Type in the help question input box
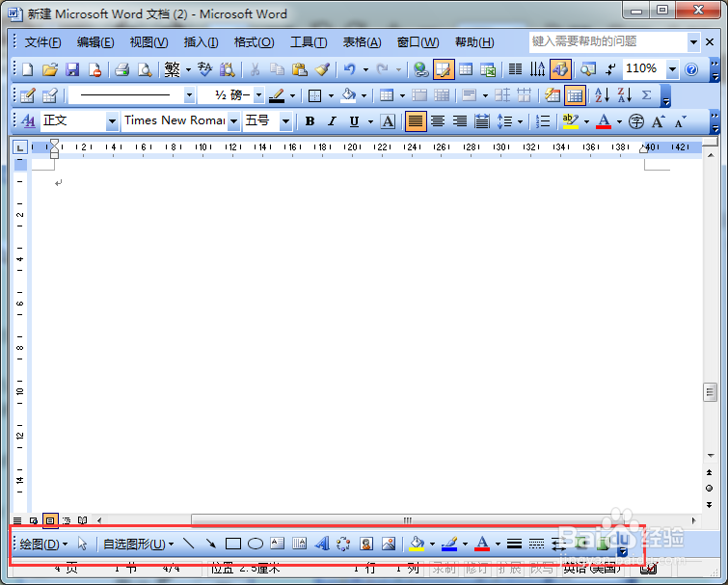Image resolution: width=728 pixels, height=585 pixels. tap(608, 42)
